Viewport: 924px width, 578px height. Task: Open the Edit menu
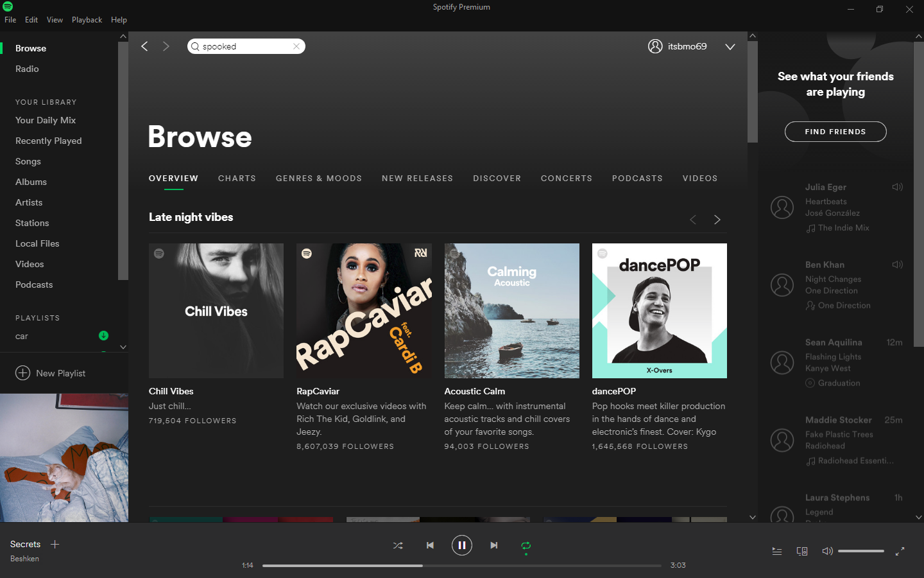pyautogui.click(x=31, y=20)
